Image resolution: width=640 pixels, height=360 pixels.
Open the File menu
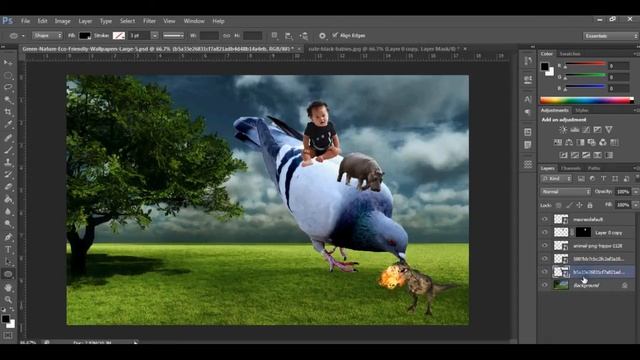click(x=25, y=21)
